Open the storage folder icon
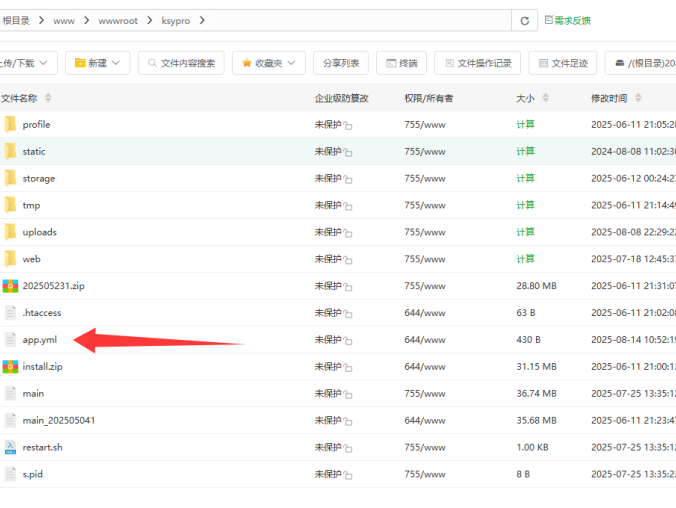This screenshot has height=508, width=676. 10,178
